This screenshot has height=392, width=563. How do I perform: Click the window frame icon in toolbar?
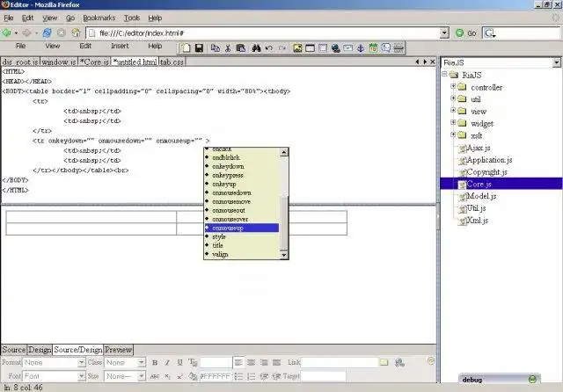[x=310, y=47]
